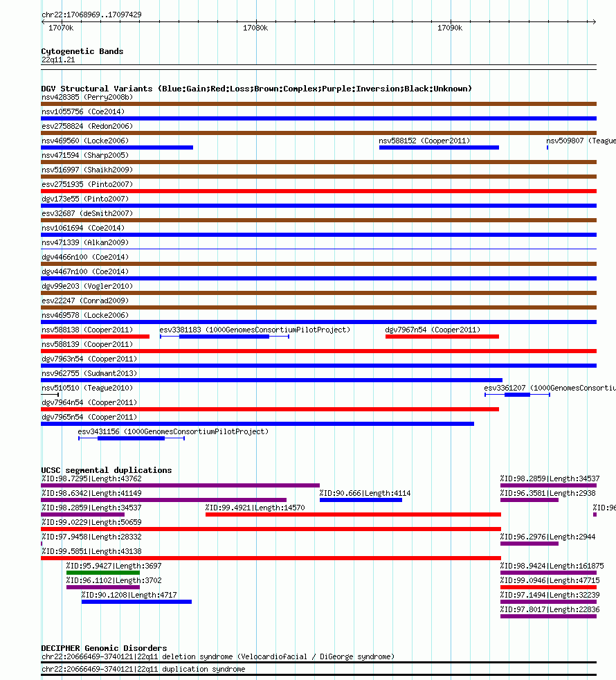Click dgv99e203 (Vogler2010) label
The image size is (616, 680).
87,286
